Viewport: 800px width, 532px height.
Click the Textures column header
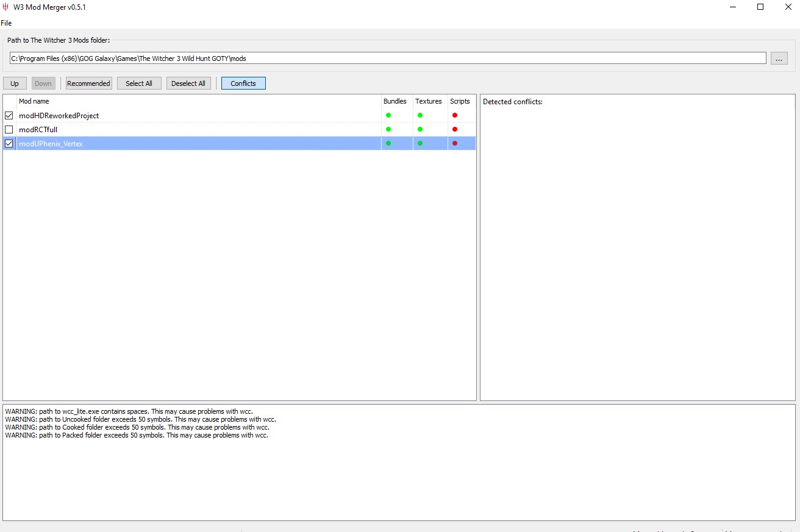tap(430, 101)
